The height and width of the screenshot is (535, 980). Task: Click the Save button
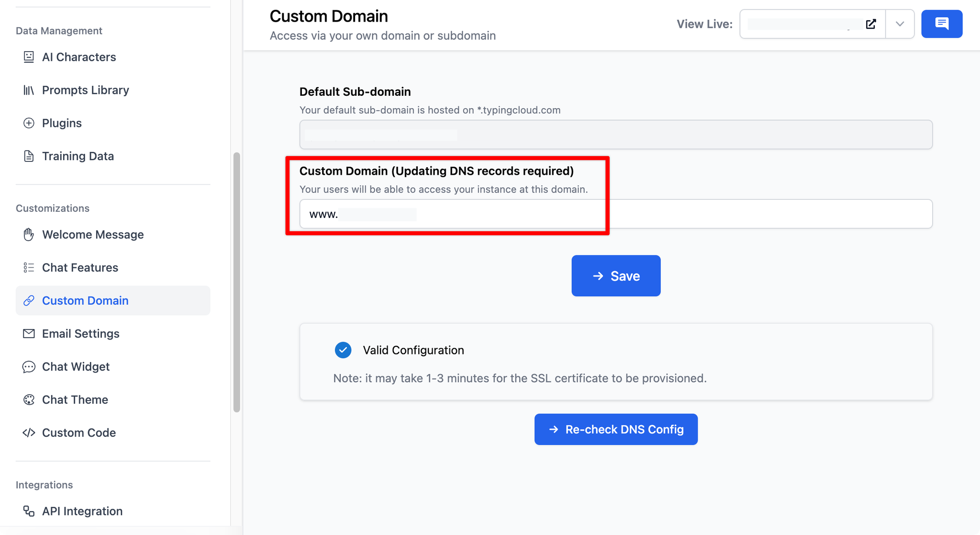tap(616, 276)
